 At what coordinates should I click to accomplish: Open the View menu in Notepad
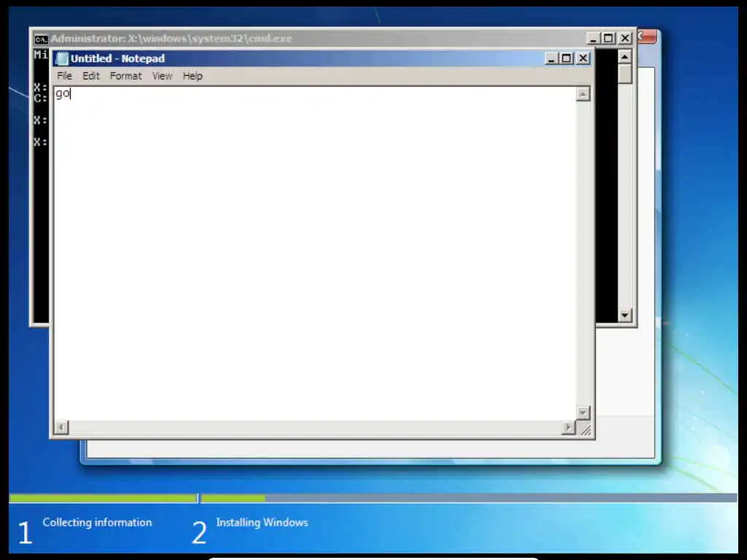coord(162,76)
